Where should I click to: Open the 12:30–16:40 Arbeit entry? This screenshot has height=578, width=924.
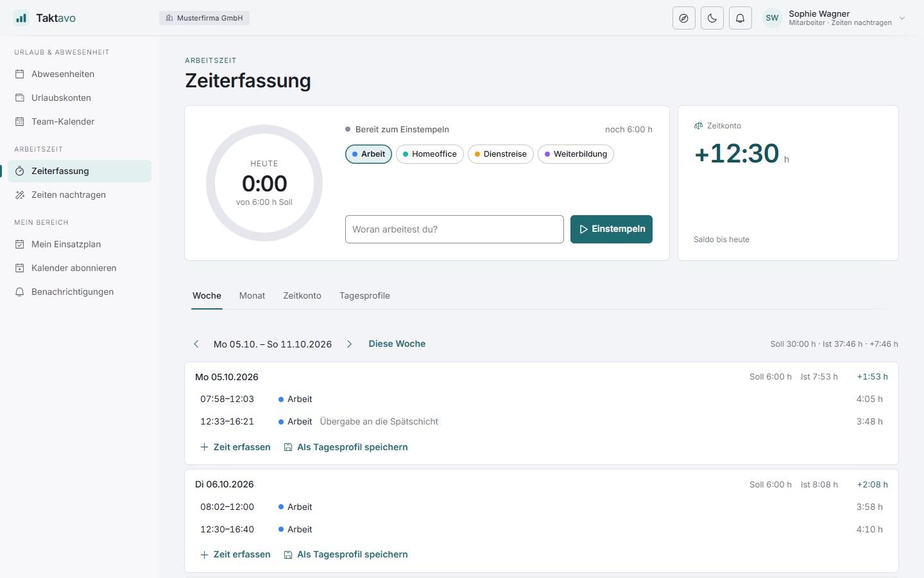click(542, 529)
